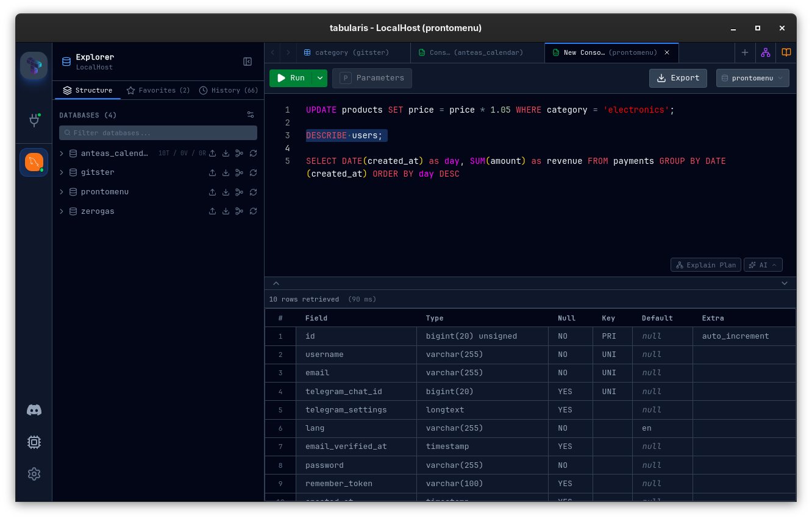Open the documentation book icon
The image size is (812, 519).
point(786,52)
